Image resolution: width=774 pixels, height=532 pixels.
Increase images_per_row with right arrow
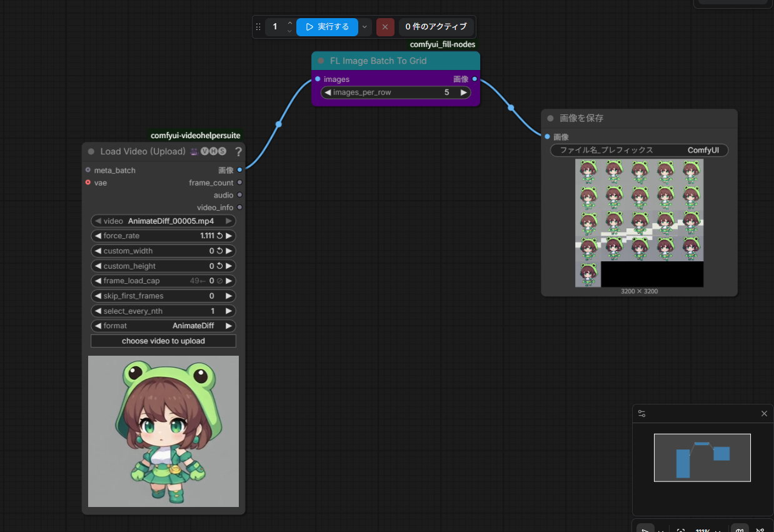[463, 92]
